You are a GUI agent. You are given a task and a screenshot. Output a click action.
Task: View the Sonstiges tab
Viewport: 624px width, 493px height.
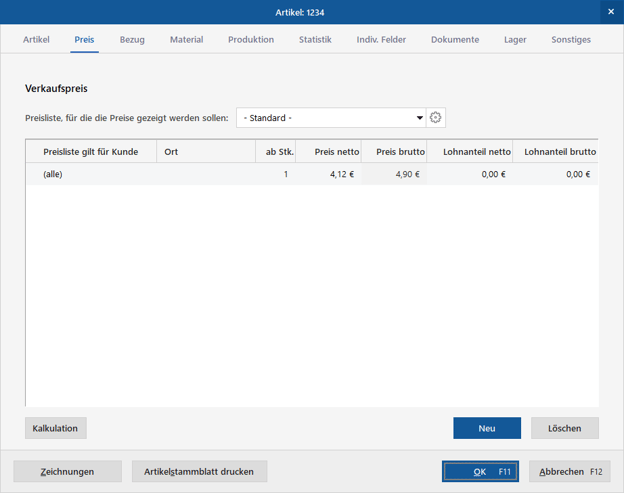571,40
